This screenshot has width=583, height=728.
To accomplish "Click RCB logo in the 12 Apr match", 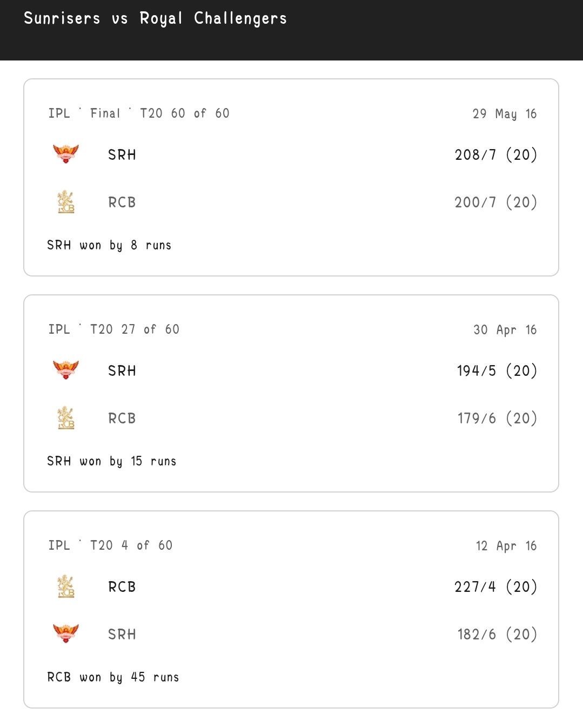I will coord(66,587).
